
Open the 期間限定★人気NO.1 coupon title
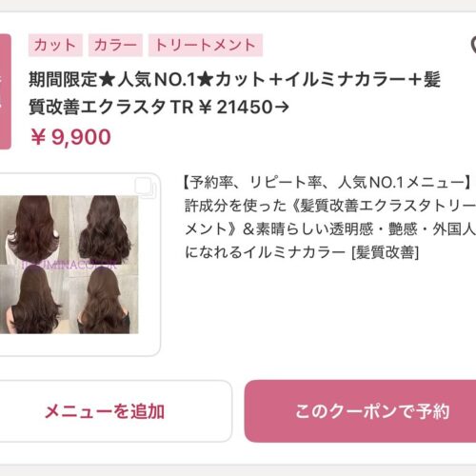click(234, 92)
